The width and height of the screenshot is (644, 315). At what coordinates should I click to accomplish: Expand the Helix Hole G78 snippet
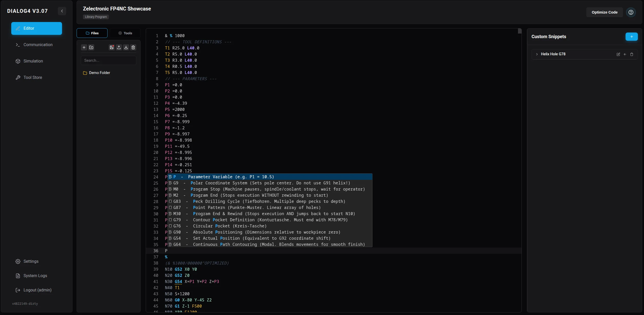click(537, 54)
